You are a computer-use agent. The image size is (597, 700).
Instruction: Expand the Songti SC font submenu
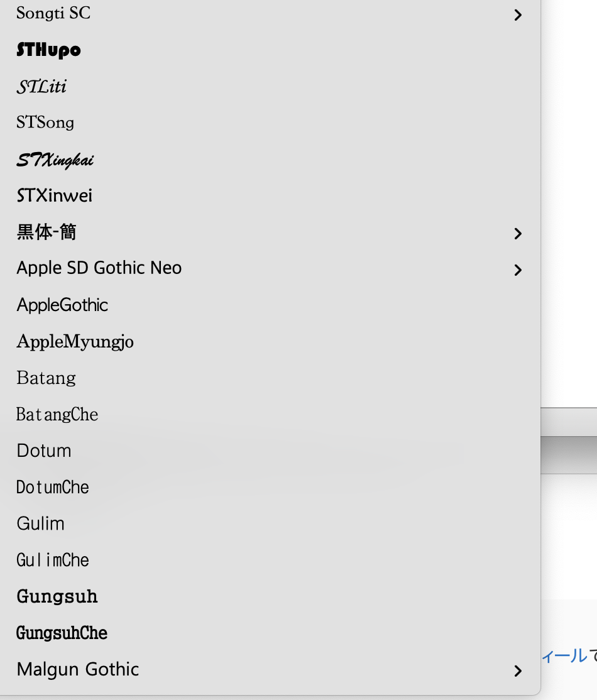tap(518, 14)
